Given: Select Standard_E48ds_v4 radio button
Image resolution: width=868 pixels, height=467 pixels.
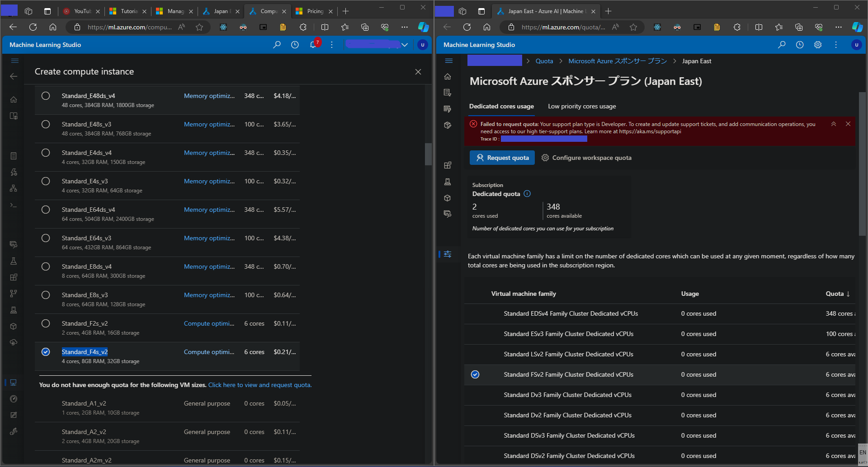Looking at the screenshot, I should click(x=46, y=96).
